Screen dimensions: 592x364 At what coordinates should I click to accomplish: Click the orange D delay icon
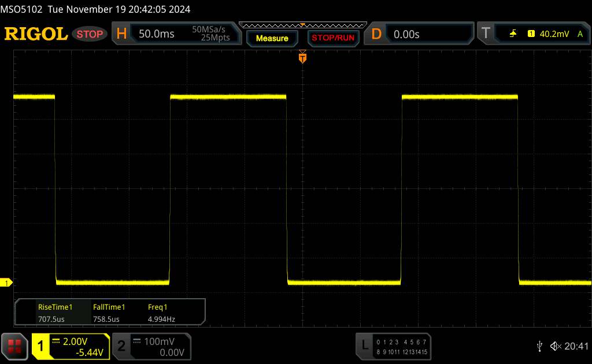pos(376,34)
